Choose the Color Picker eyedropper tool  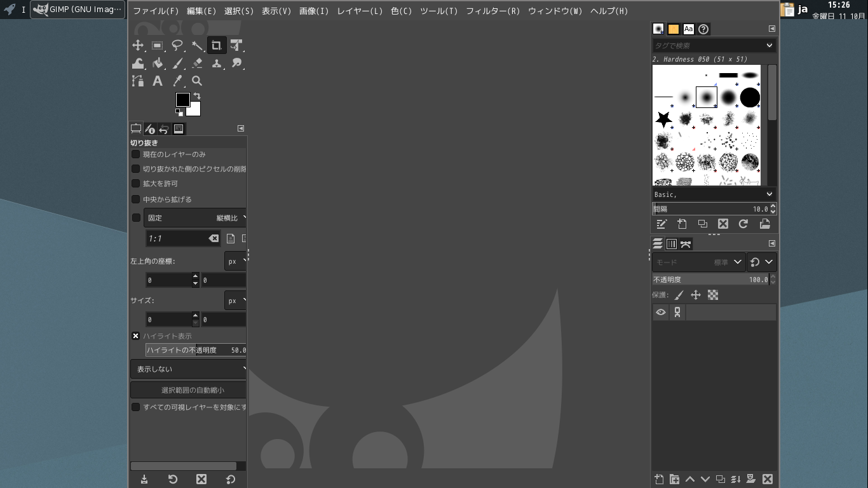tap(177, 81)
